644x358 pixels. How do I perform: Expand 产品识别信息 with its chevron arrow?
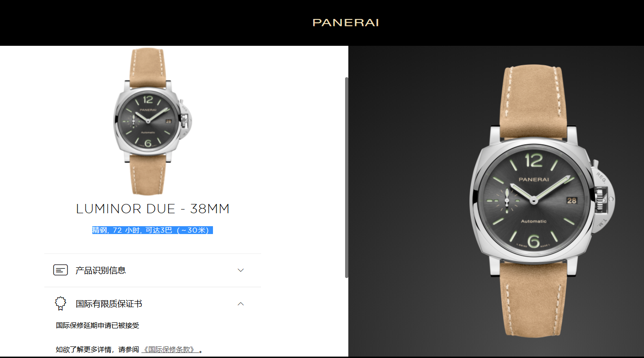240,270
